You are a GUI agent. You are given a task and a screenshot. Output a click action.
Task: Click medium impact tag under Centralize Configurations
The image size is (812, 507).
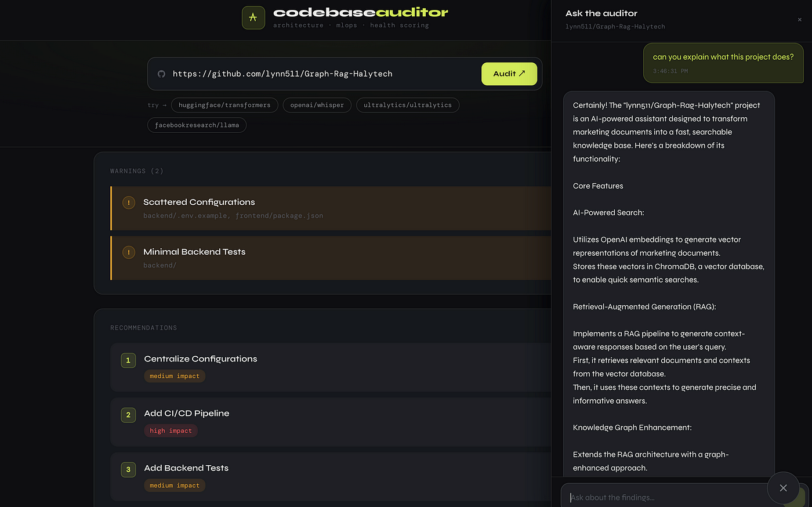[175, 376]
